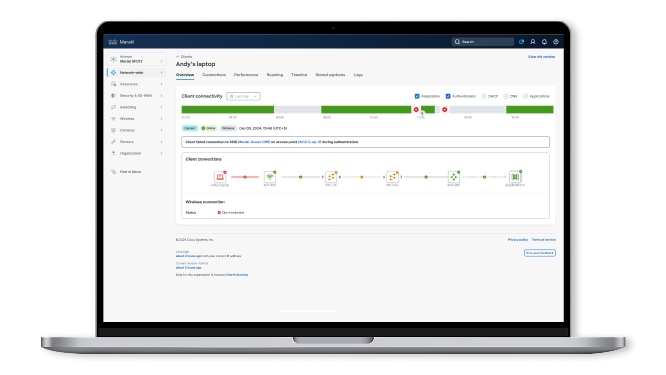Viewport: 666px width, 375px height.
Task: Click the magnifier icon in Search
Action: pyautogui.click(x=457, y=42)
